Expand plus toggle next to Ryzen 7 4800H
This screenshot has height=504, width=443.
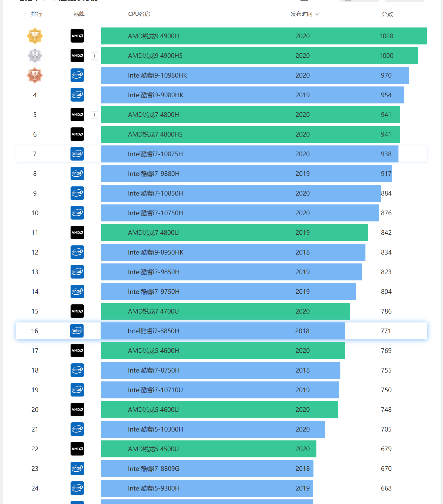tap(95, 115)
